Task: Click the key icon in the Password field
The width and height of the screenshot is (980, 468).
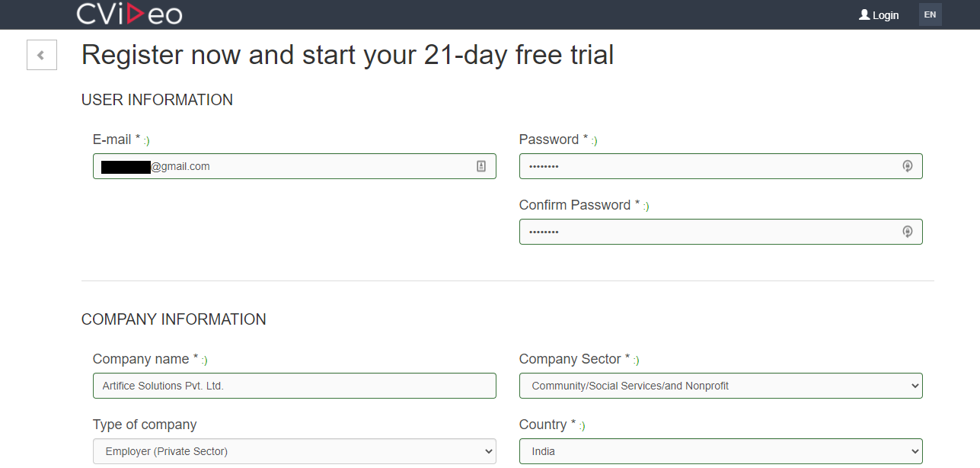Action: coord(907,166)
